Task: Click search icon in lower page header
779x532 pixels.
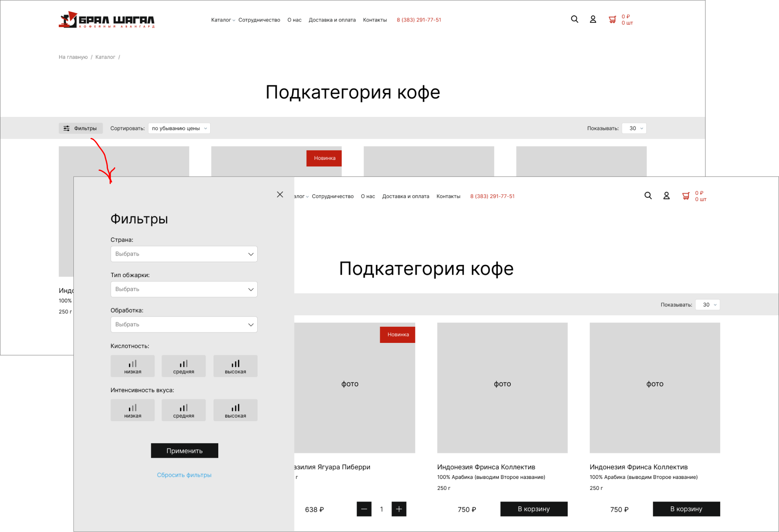Action: pyautogui.click(x=648, y=196)
